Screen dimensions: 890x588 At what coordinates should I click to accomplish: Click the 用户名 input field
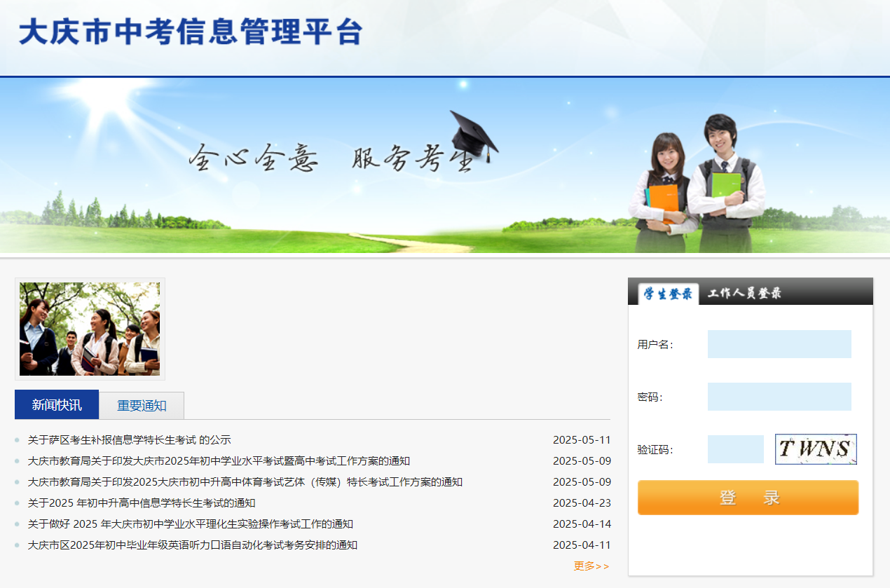779,344
